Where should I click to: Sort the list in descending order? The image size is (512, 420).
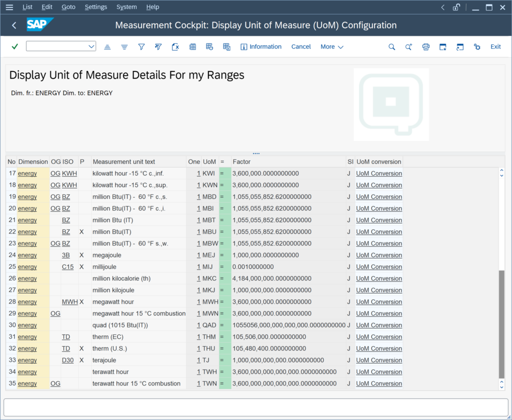tap(124, 47)
